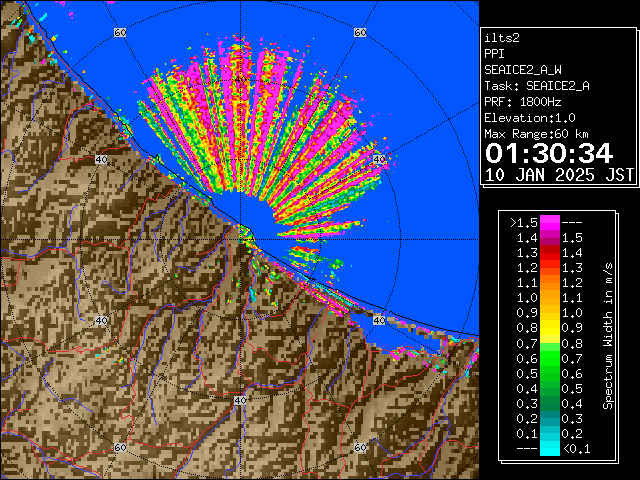Click the product name "SEAICE2_A_W"

click(x=523, y=70)
